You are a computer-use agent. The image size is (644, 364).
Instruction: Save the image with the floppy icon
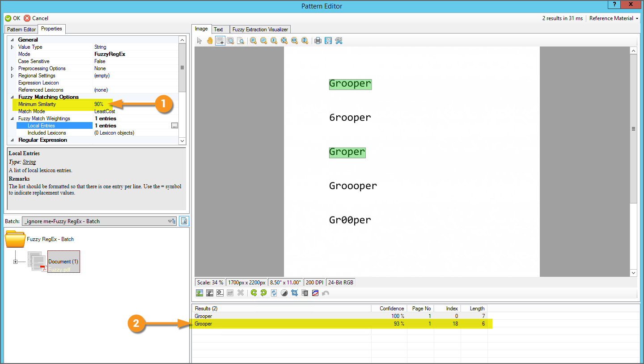pyautogui.click(x=328, y=41)
